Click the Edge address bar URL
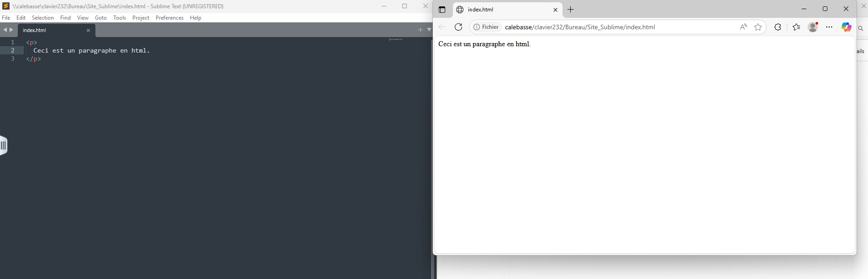This screenshot has height=279, width=868. (x=580, y=27)
